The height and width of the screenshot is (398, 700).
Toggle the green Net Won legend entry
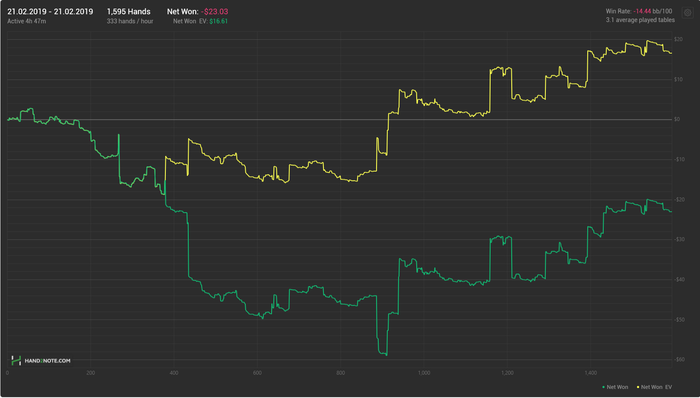click(615, 387)
